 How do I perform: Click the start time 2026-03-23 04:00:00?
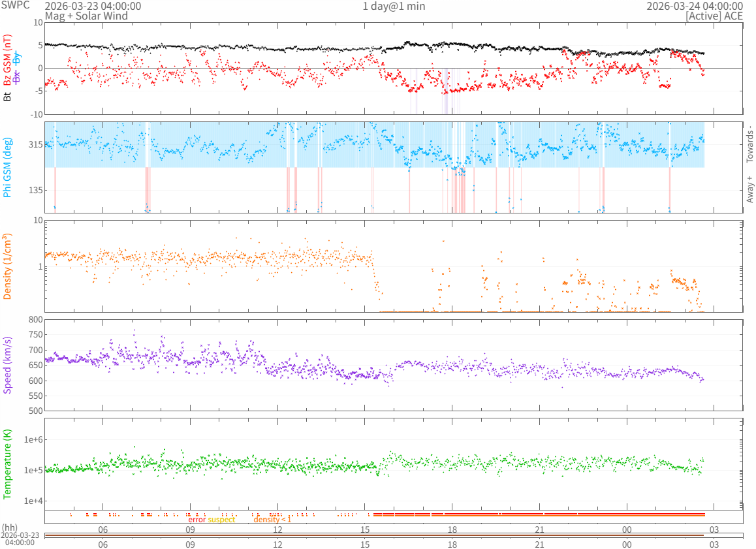[93, 6]
